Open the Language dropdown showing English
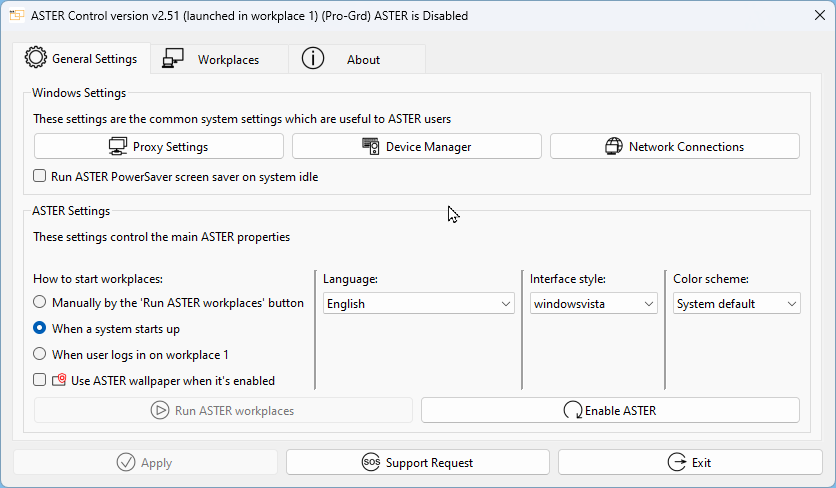This screenshot has height=488, width=836. 418,304
